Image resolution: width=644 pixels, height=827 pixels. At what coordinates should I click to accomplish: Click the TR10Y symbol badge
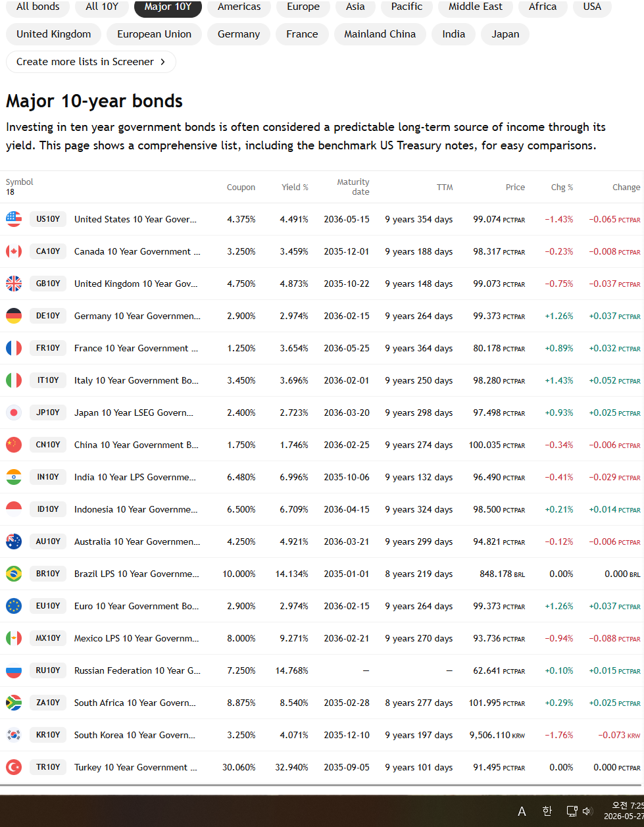(x=48, y=767)
